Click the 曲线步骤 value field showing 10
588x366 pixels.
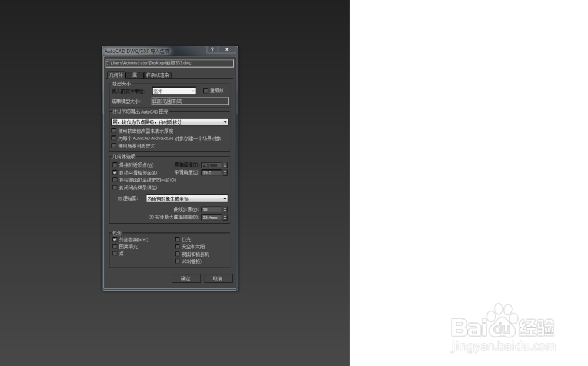coord(212,209)
